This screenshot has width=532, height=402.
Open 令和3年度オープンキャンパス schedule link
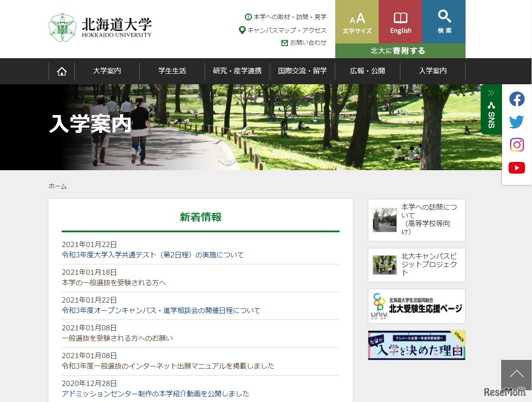(161, 310)
